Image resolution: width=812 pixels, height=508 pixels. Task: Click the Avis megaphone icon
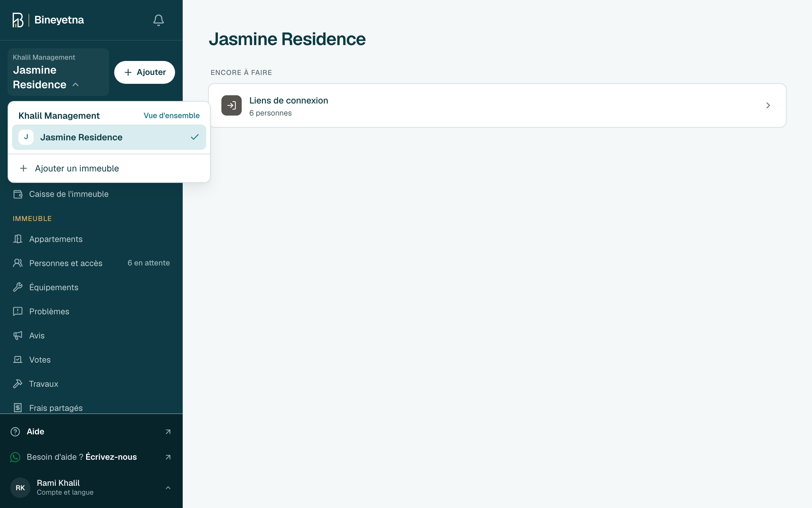pyautogui.click(x=18, y=336)
